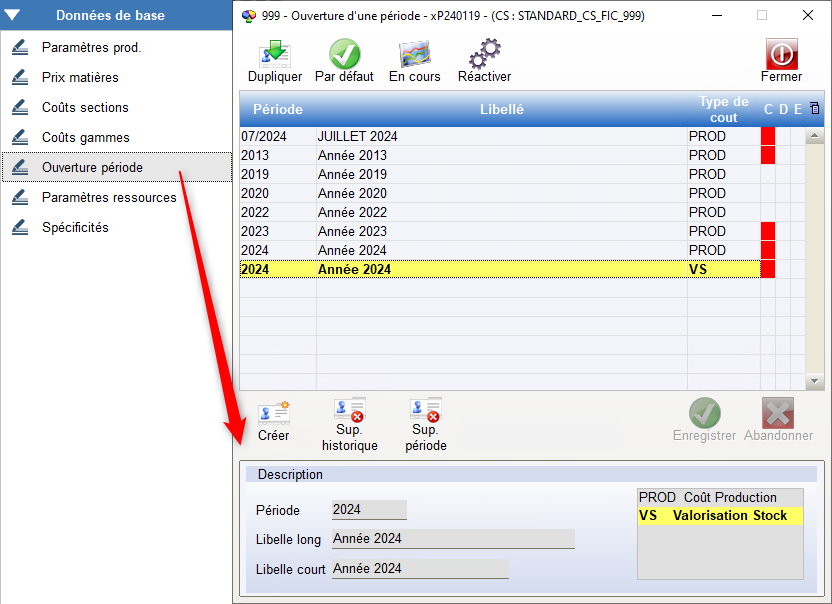The height and width of the screenshot is (604, 832).
Task: Open Coûts gammes sidebar item
Action: click(x=85, y=138)
